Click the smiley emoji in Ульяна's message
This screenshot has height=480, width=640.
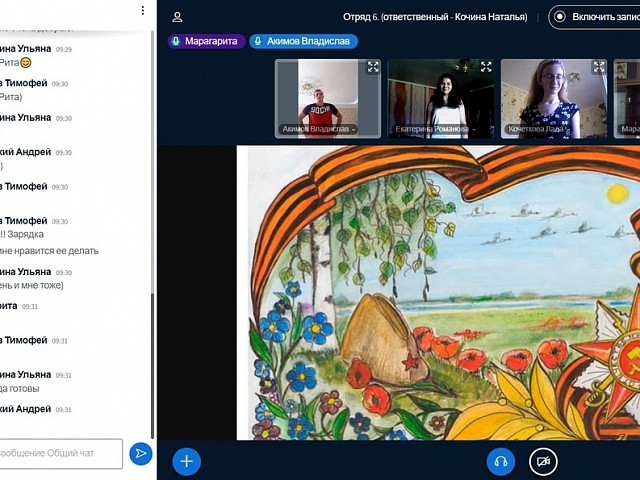pos(26,62)
